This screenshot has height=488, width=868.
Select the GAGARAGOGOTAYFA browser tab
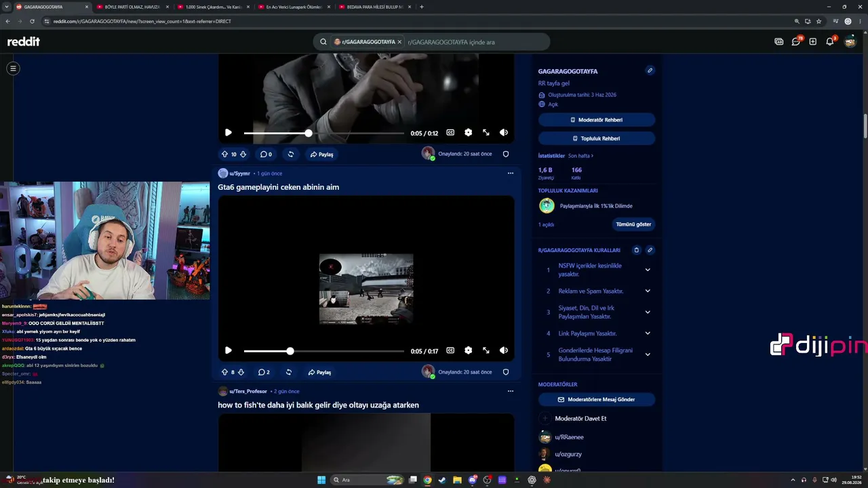tap(52, 7)
